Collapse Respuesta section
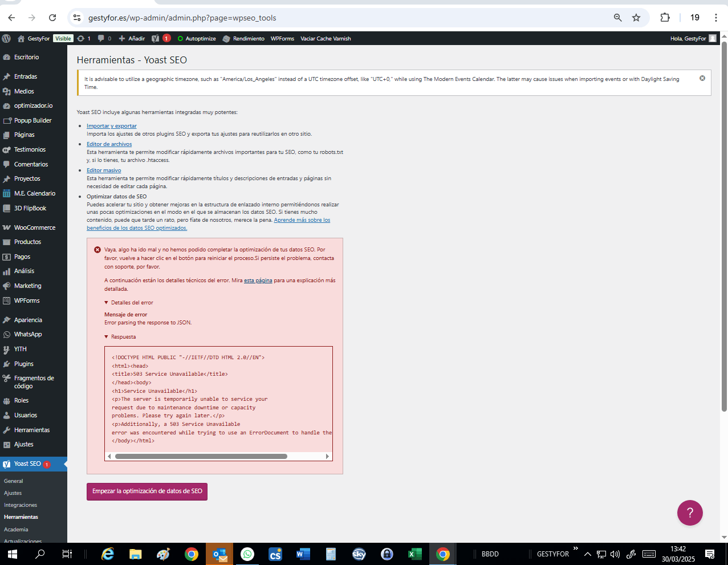728x565 pixels. pyautogui.click(x=120, y=337)
